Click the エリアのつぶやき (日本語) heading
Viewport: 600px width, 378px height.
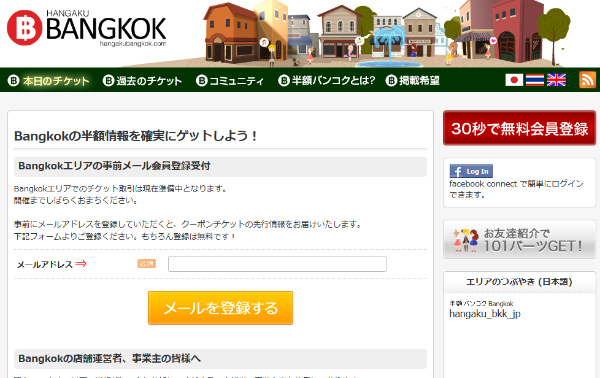point(519,282)
